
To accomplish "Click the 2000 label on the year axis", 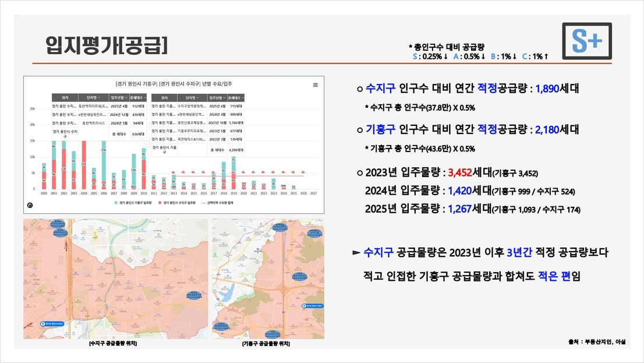I will point(44,193).
